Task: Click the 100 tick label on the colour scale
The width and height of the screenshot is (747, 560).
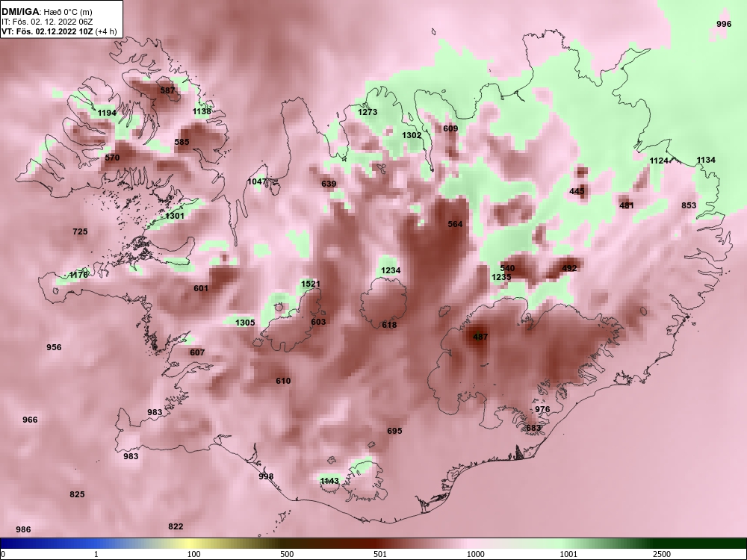Action: pos(193,554)
